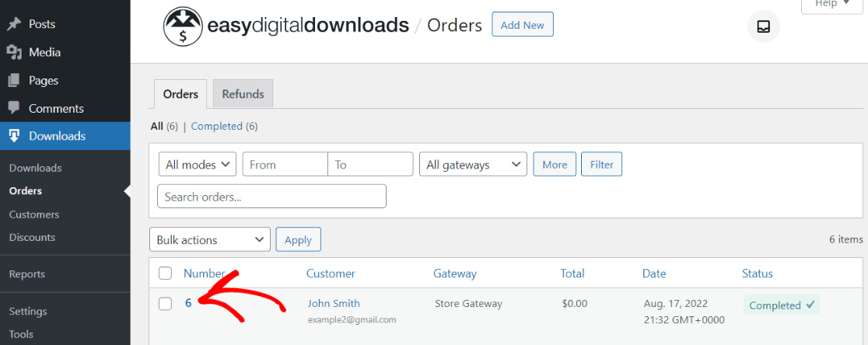
Task: Expand the Help panel
Action: (x=835, y=5)
